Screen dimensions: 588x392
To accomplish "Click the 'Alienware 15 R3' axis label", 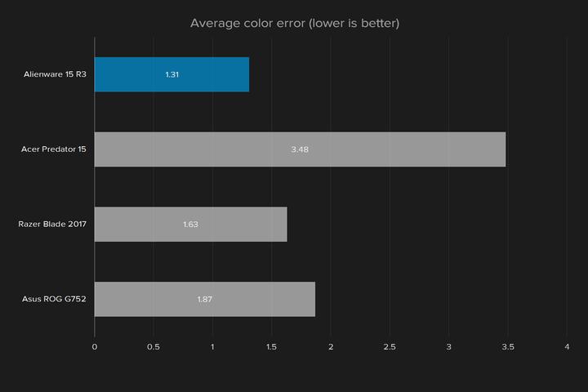I will [55, 74].
